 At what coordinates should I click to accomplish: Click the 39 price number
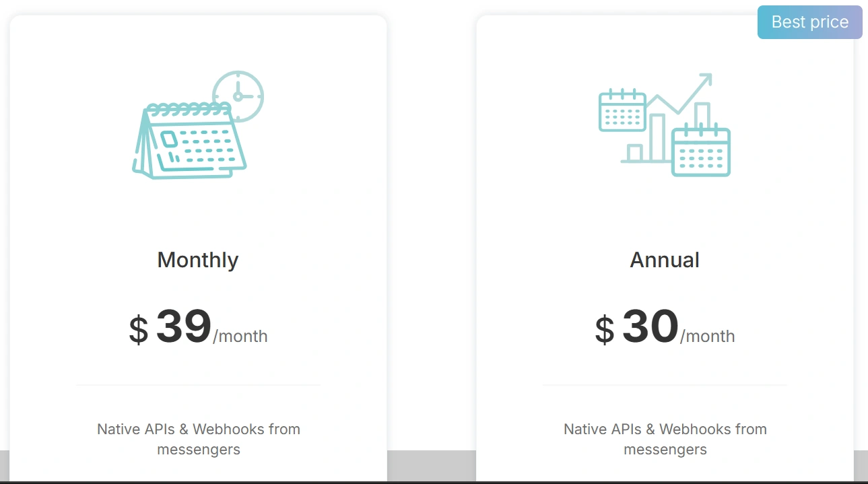point(184,326)
